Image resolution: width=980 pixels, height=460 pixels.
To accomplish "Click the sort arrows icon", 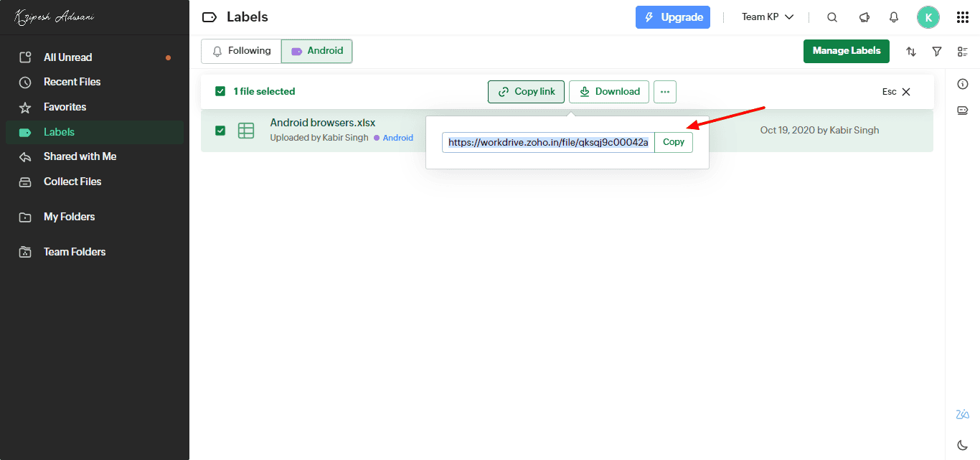I will pyautogui.click(x=911, y=52).
